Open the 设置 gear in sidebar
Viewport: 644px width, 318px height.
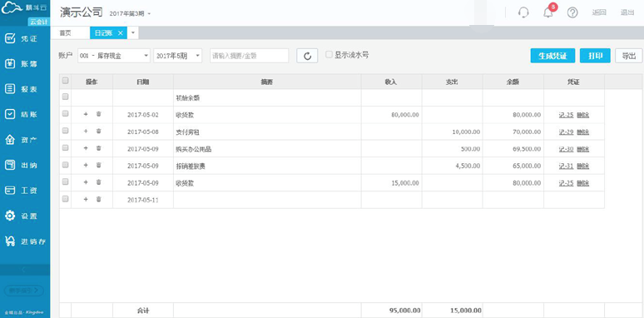(x=25, y=216)
